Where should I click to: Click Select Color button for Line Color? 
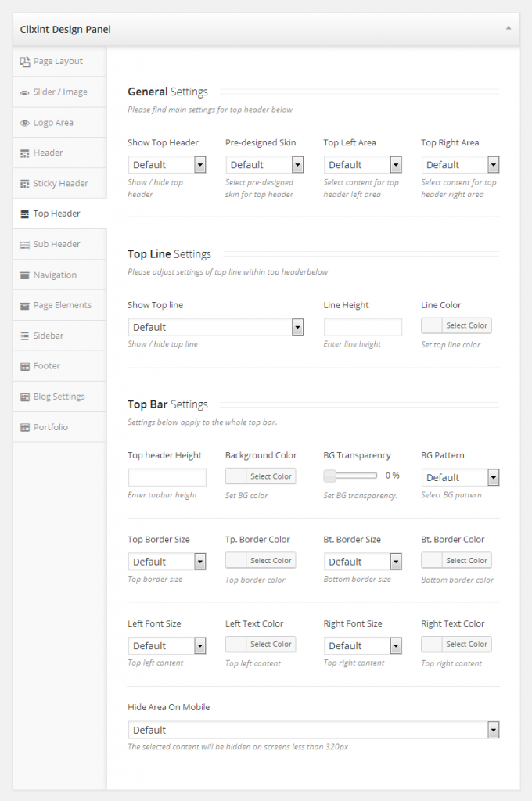466,325
